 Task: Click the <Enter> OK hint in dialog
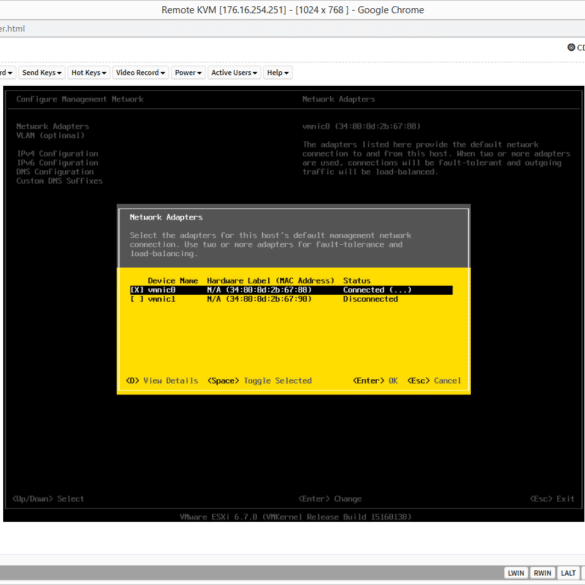pos(375,381)
